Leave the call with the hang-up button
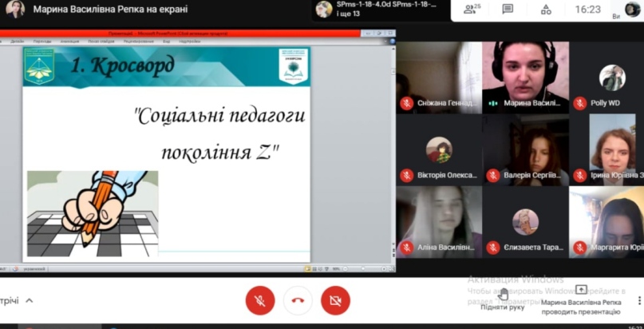The width and height of the screenshot is (644, 329). click(298, 301)
